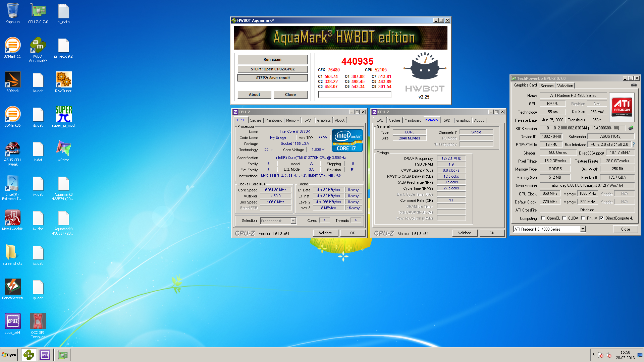Open the Start (Пуск) menu
This screenshot has width=644, height=362.
point(9,355)
